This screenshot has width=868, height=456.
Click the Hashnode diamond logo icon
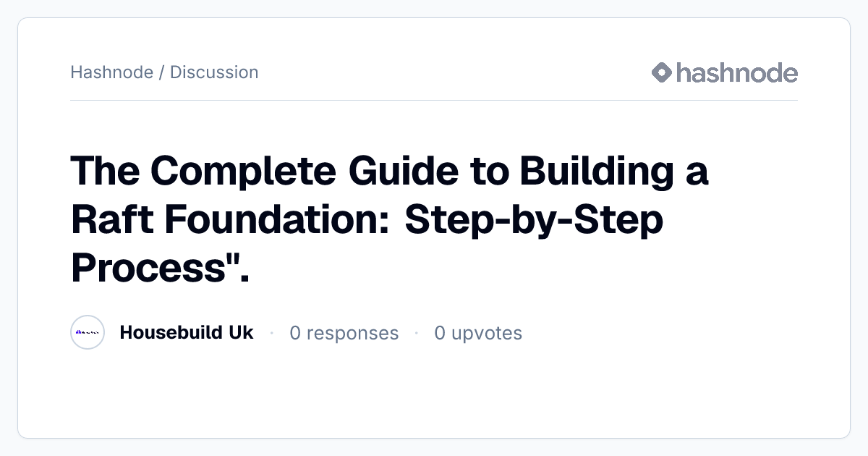pyautogui.click(x=662, y=72)
